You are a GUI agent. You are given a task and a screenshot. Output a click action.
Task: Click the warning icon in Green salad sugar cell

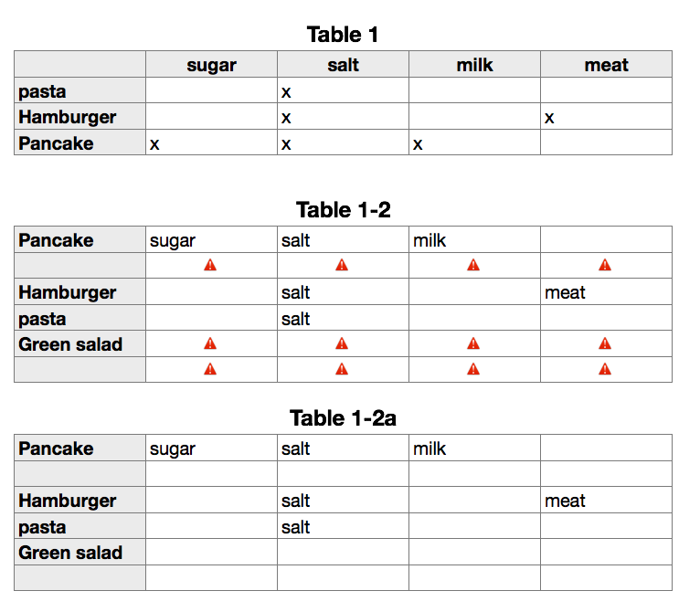tap(210, 343)
